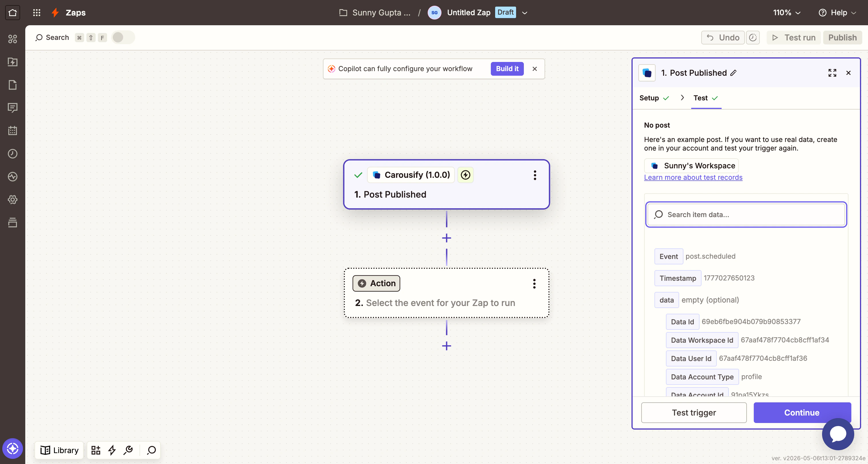
Task: Open the sidebar blank page icon
Action: pos(12,85)
